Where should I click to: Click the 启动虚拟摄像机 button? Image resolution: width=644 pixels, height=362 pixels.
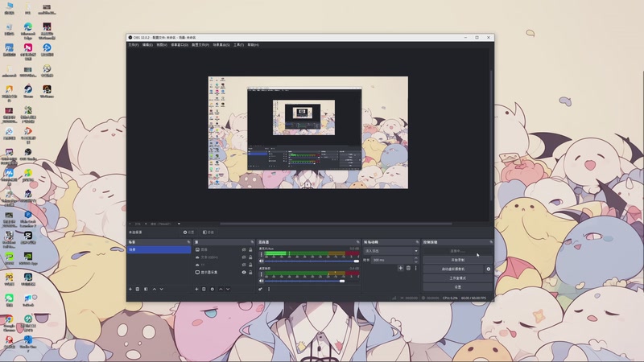[453, 269]
